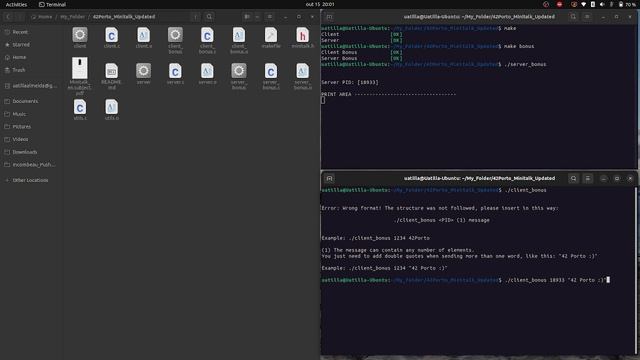Open view options dropdown in Files
Viewport: 640px width, 360px height.
pyautogui.click(x=257, y=17)
